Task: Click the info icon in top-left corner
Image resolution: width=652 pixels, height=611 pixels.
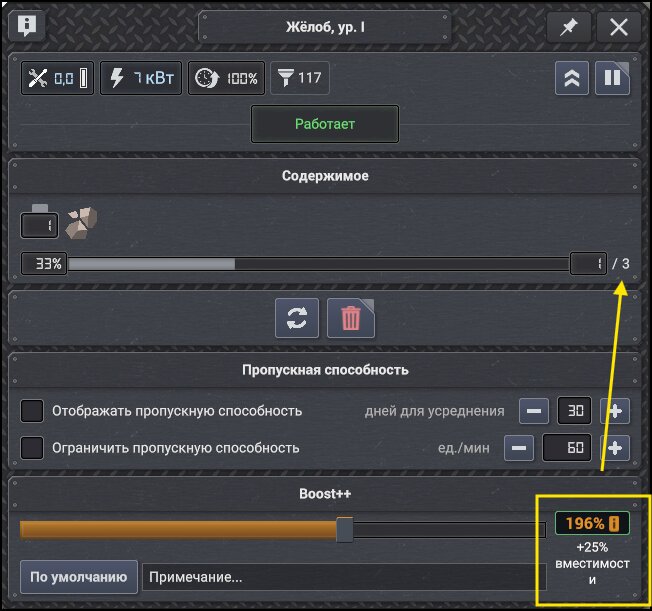Action: pyautogui.click(x=27, y=26)
